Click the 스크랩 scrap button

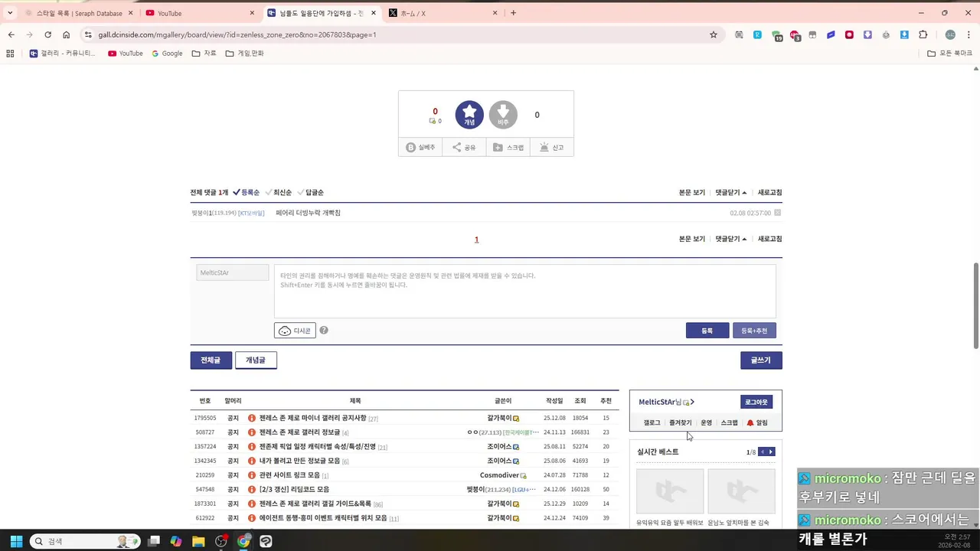508,148
